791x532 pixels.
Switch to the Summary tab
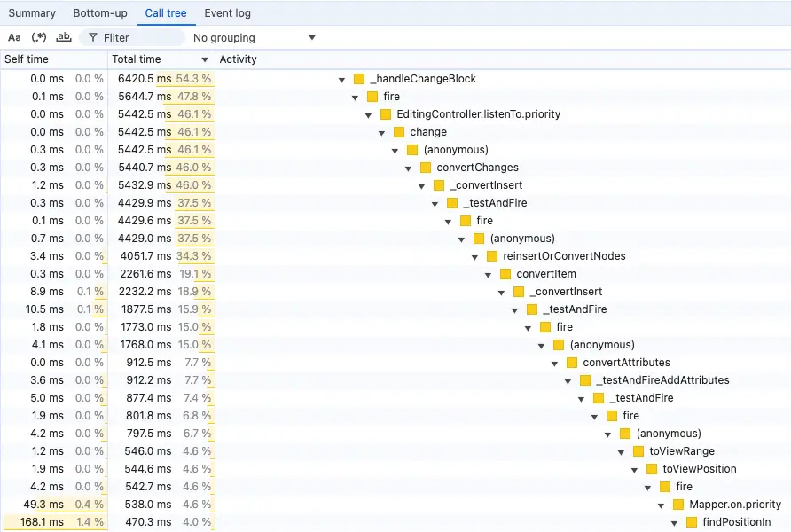[x=32, y=13]
